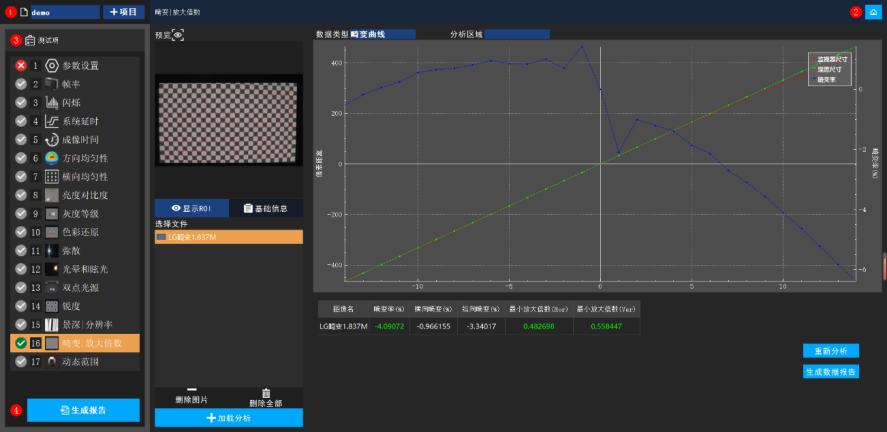Toggle the green check for item 16

[21, 343]
